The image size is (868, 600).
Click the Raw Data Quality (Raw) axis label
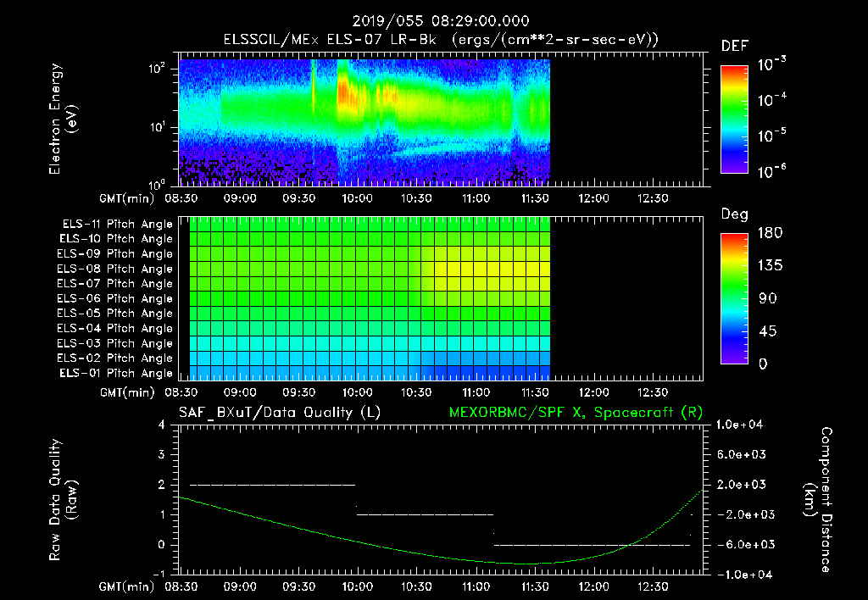[63, 500]
